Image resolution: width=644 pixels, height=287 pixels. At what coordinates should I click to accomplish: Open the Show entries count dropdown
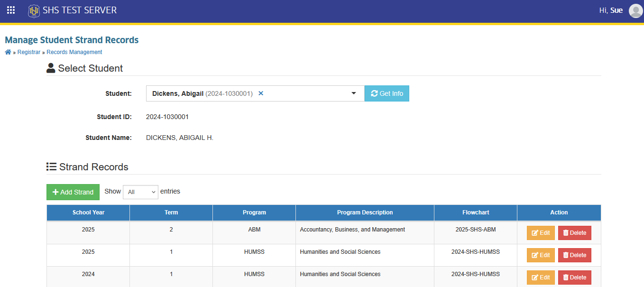[x=140, y=192]
